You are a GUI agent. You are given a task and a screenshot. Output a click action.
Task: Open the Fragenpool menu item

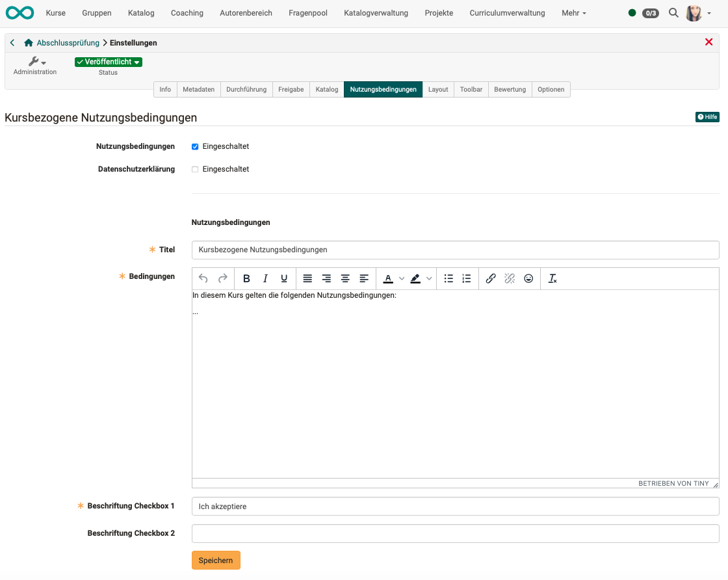point(307,13)
